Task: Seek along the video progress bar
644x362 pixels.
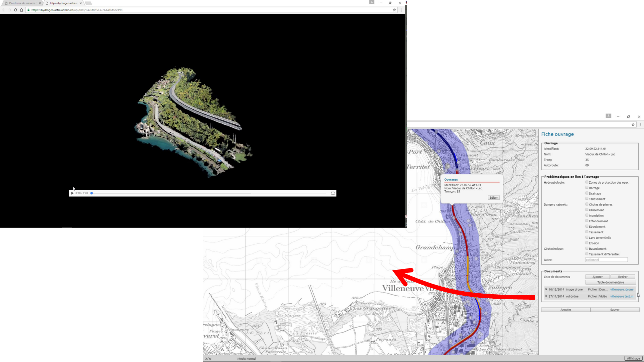Action: [209, 193]
